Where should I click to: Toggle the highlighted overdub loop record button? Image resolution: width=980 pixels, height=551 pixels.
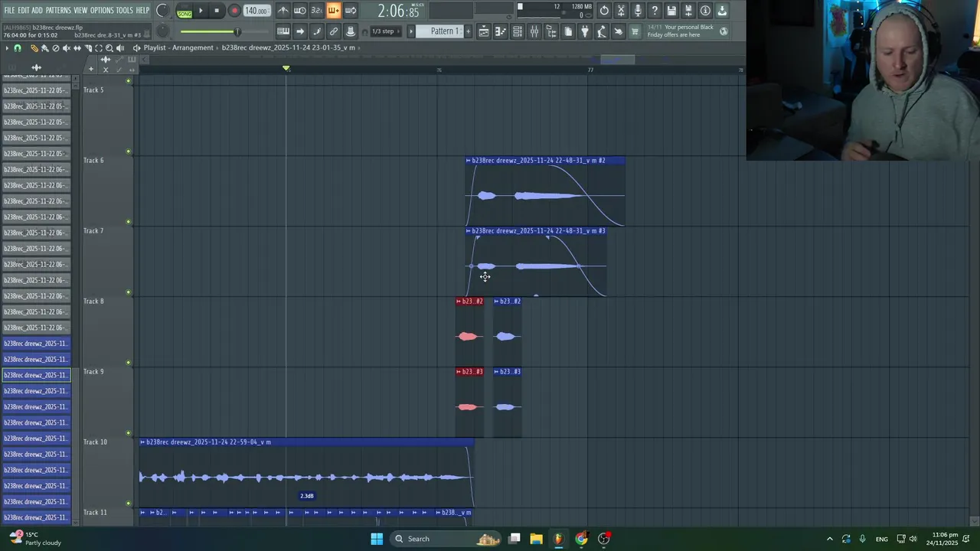[333, 11]
